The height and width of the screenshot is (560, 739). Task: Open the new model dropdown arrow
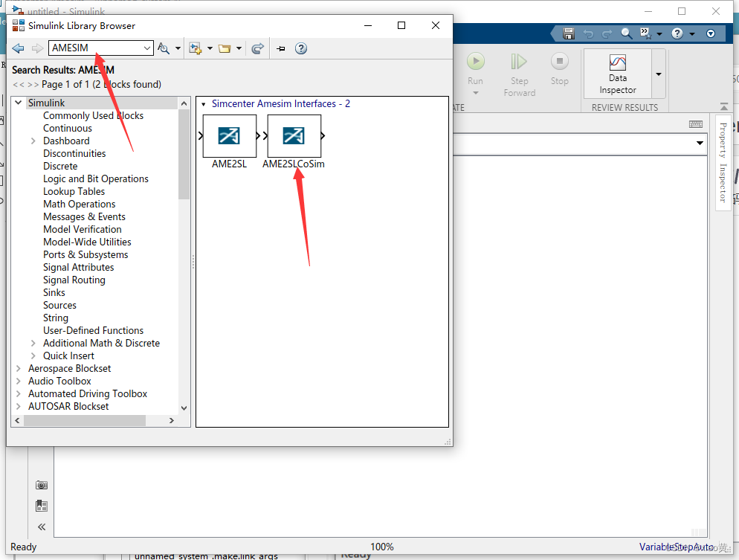click(210, 48)
